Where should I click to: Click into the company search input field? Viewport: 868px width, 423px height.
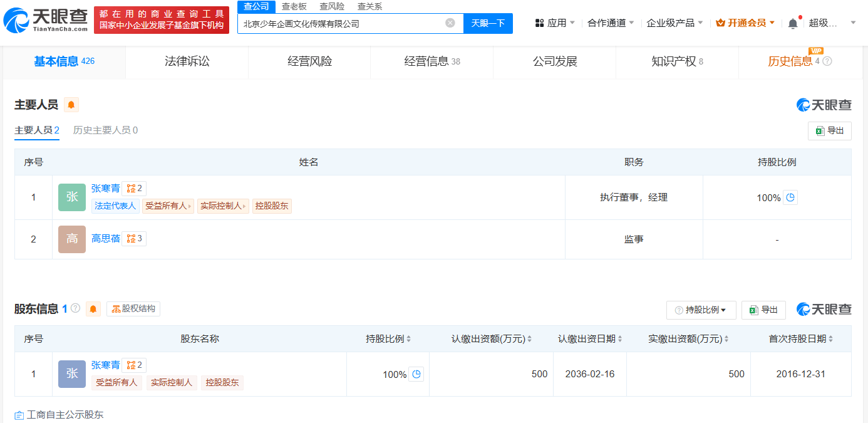341,23
